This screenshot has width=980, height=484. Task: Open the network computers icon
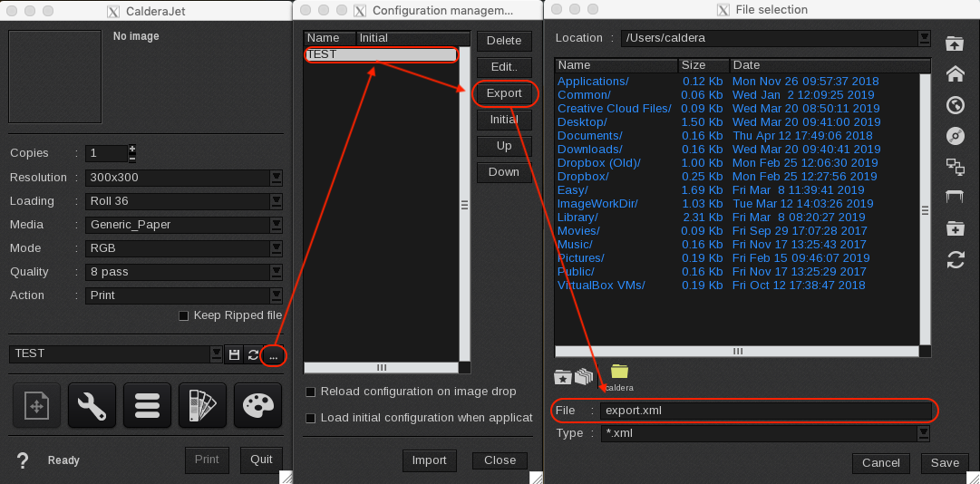click(955, 166)
